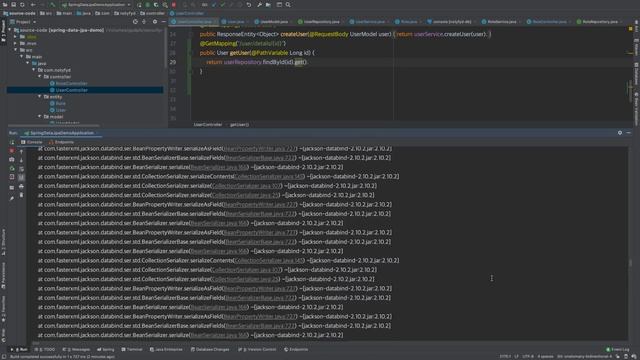Click the Revert/undo arrow icon in toolbar
640x360 pixels.
(249, 5)
